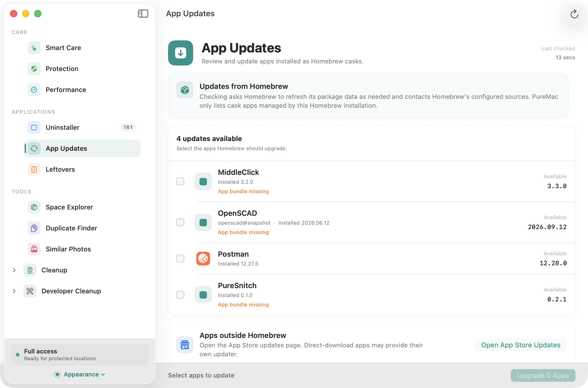Check the MiddleClick update checkbox
The image size is (588, 388).
tap(180, 181)
